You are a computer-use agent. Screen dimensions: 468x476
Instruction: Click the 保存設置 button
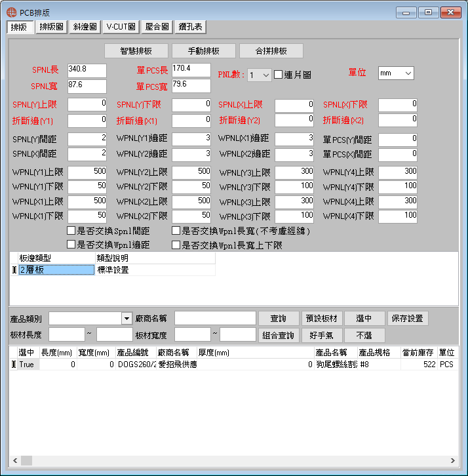(x=408, y=319)
